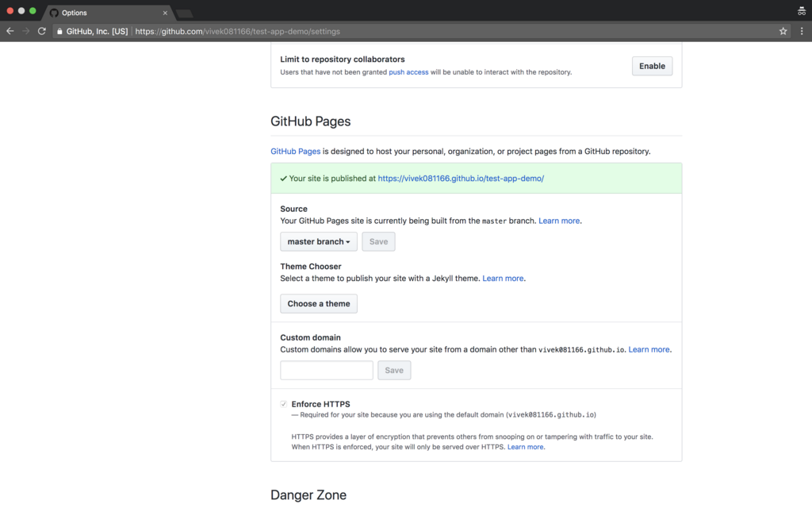The image size is (812, 508).
Task: Open Learn more link under Theme Chooser
Action: [x=503, y=279]
